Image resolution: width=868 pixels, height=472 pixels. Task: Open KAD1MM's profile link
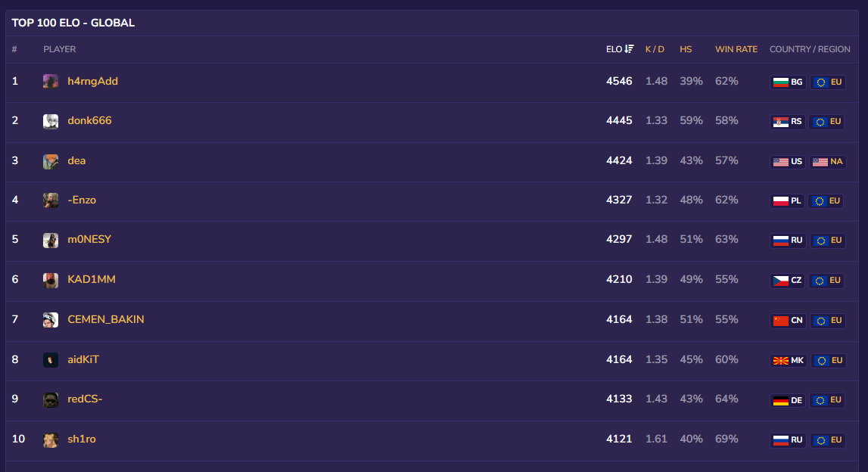pyautogui.click(x=92, y=280)
